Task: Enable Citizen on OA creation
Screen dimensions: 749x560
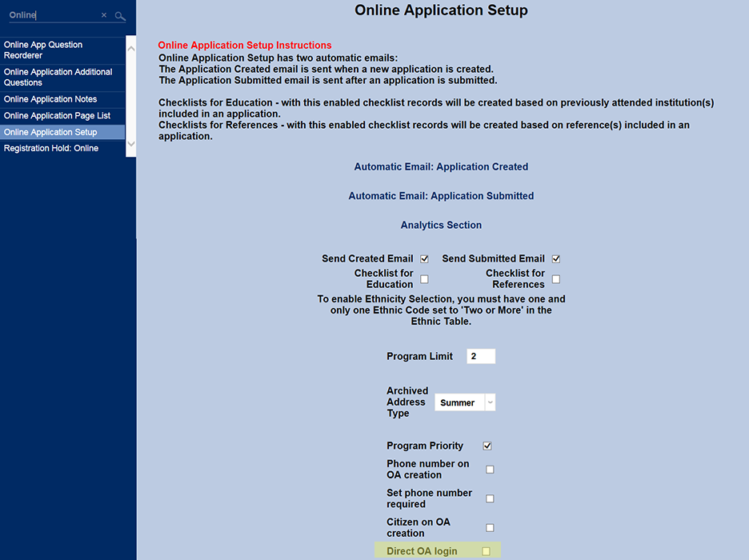Action: pyautogui.click(x=491, y=527)
